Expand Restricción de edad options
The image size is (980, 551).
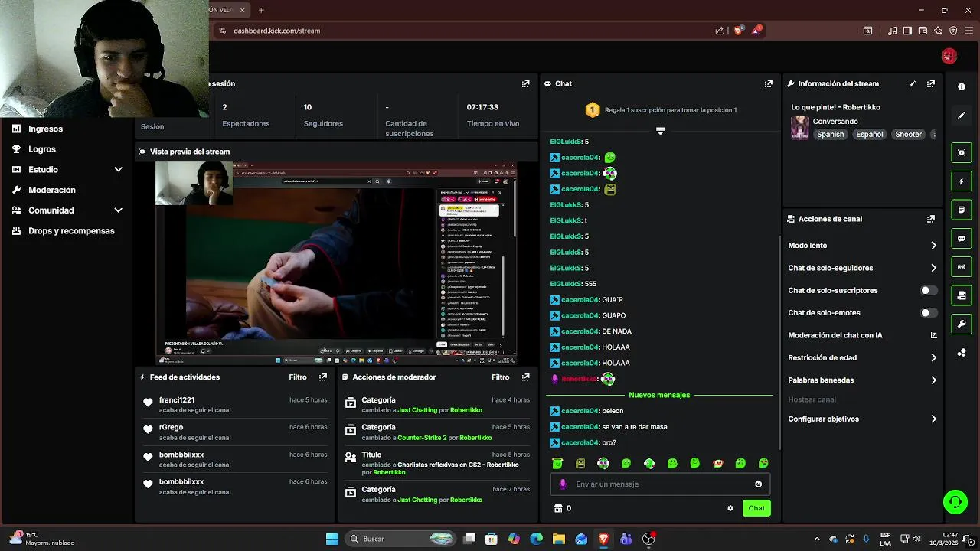coord(933,357)
